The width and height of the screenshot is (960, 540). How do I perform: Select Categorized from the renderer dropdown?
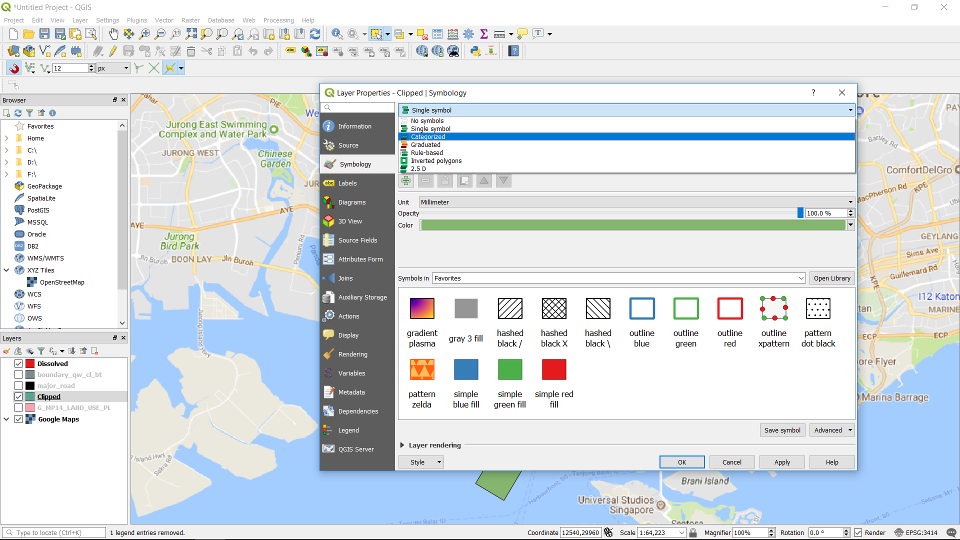click(428, 137)
